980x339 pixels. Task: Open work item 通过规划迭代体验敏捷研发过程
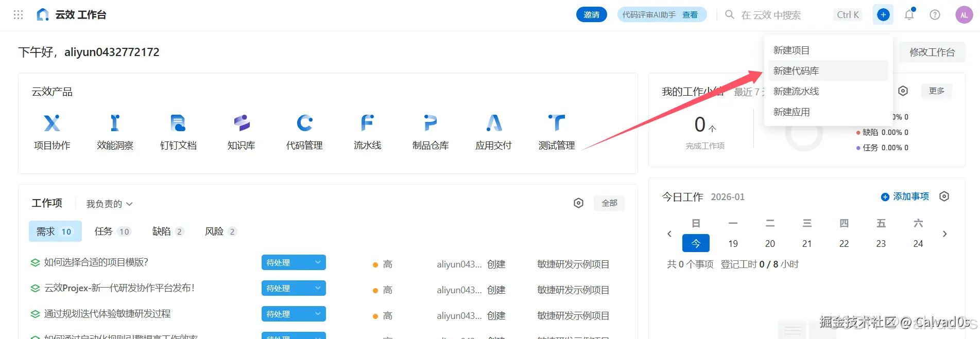107,314
